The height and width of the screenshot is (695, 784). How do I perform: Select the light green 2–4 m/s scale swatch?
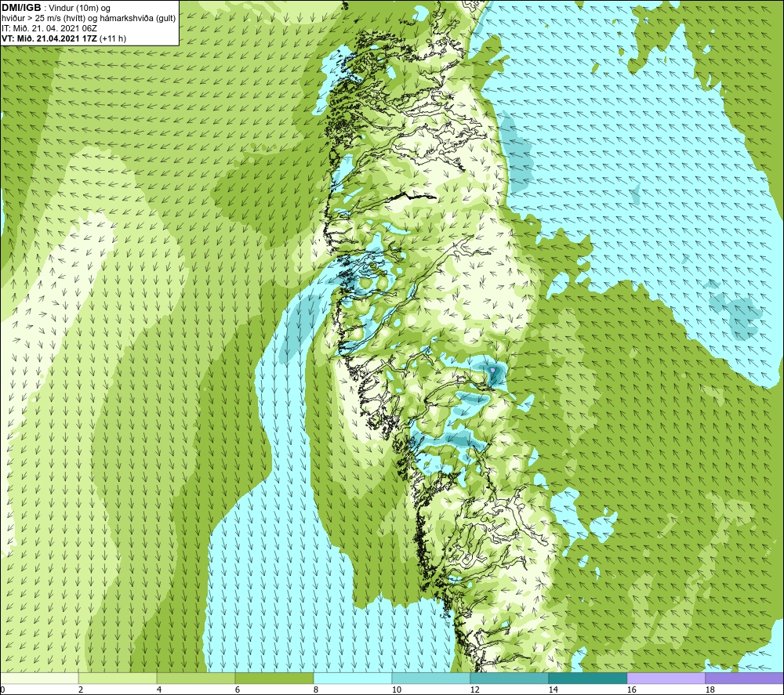(118, 678)
